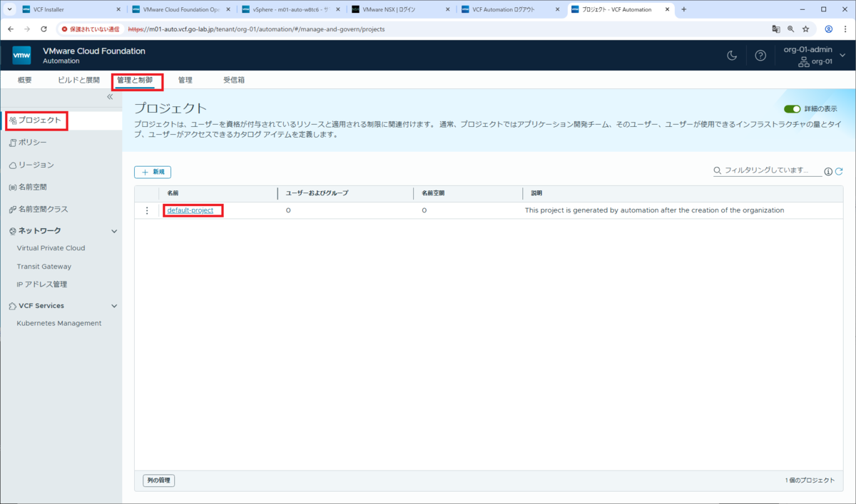Open the tab search dropdown arrow
This screenshot has height=504, width=856.
[10, 9]
